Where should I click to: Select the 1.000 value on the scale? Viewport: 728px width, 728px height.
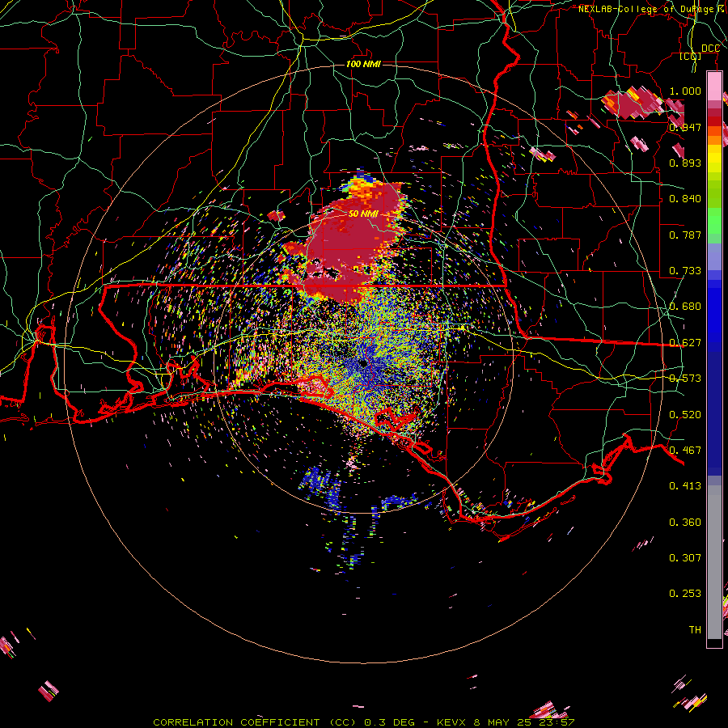(x=685, y=91)
